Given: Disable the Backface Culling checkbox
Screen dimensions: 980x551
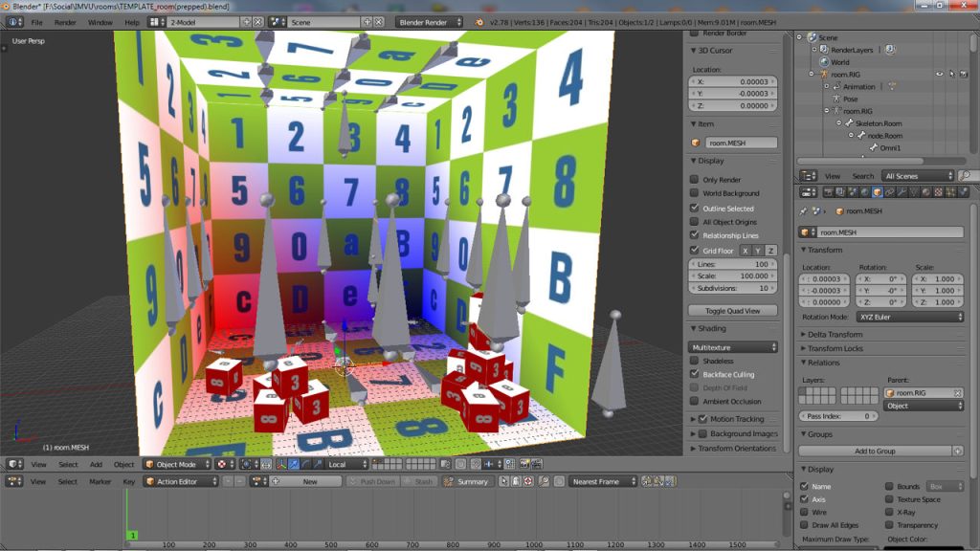Looking at the screenshot, I should [696, 374].
